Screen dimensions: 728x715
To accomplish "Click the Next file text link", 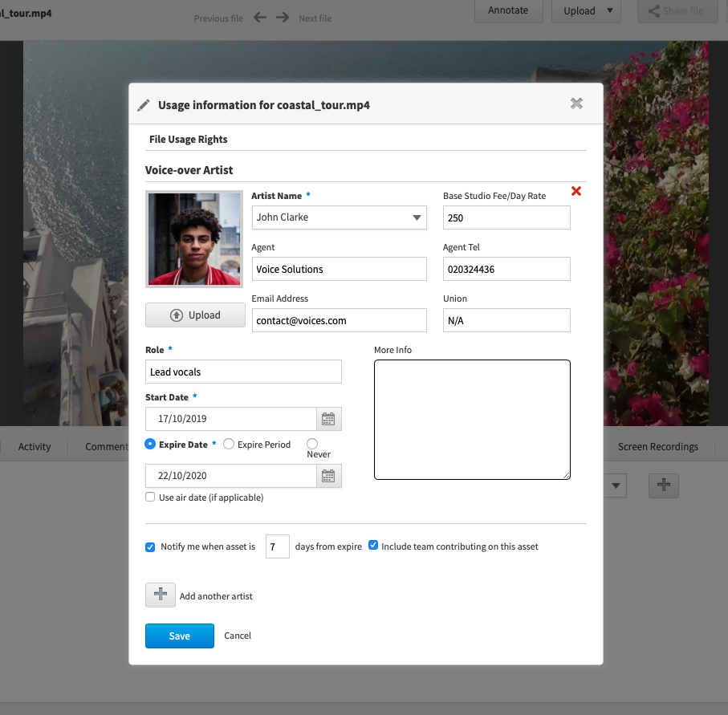I will (315, 18).
